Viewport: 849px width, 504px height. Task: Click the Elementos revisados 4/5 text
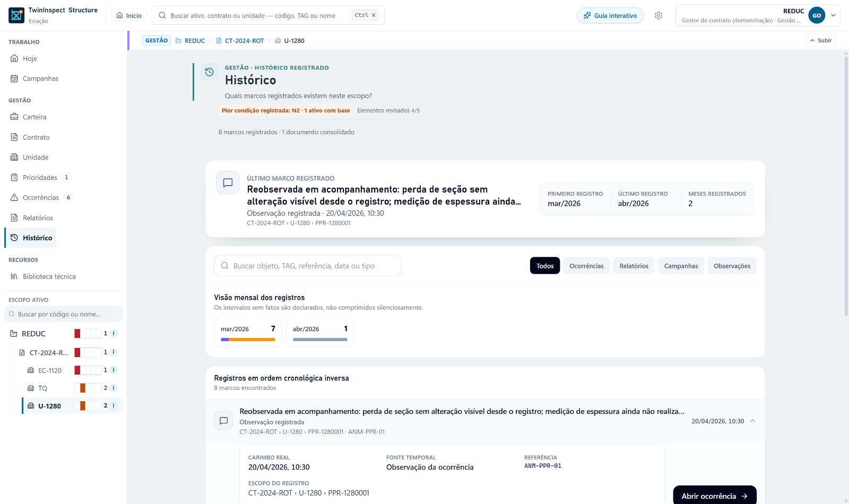click(388, 110)
